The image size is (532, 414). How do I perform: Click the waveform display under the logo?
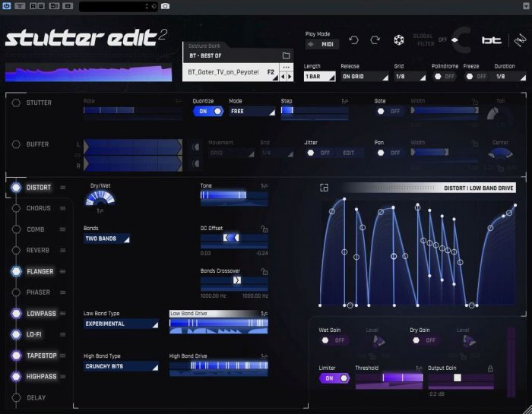pos(88,73)
